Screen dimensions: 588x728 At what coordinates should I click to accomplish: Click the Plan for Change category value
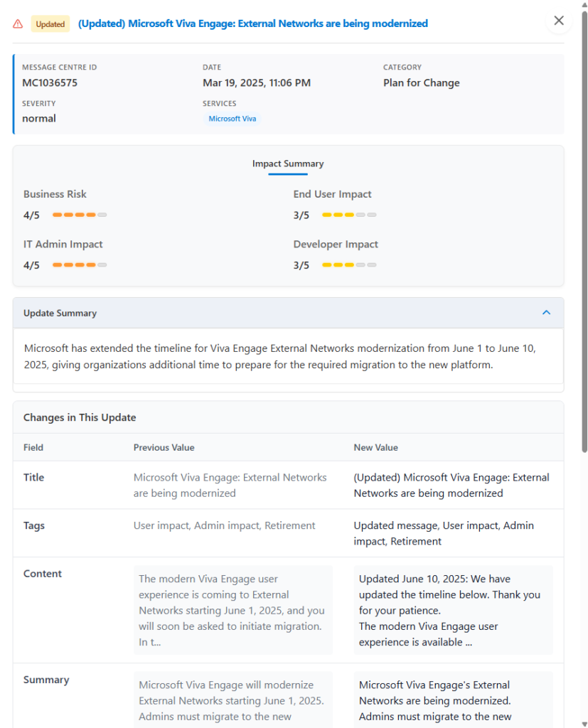tap(421, 82)
